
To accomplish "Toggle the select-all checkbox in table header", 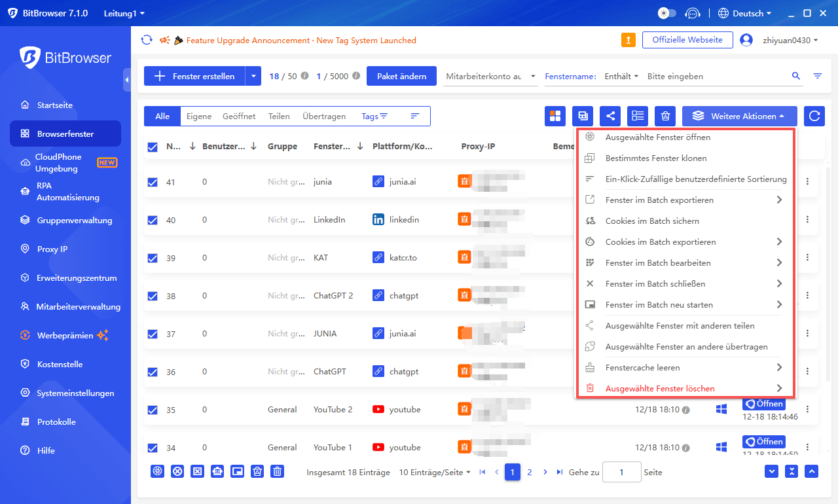I will coord(153,147).
